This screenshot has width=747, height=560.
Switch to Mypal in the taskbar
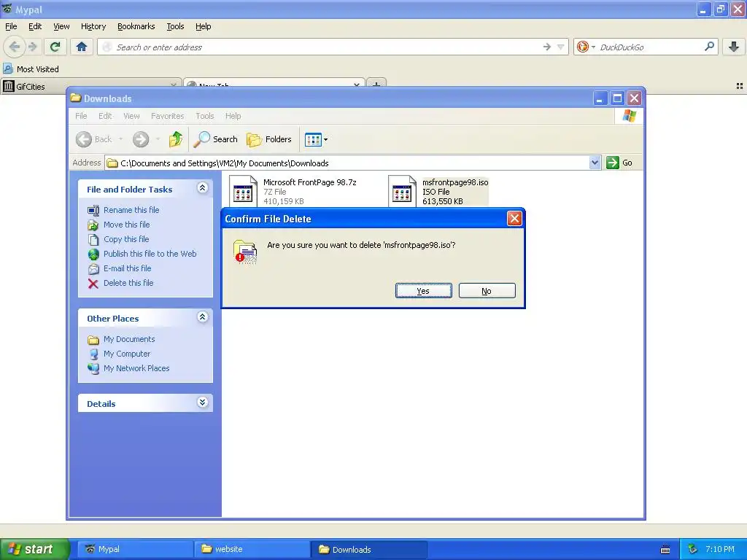pos(135,549)
